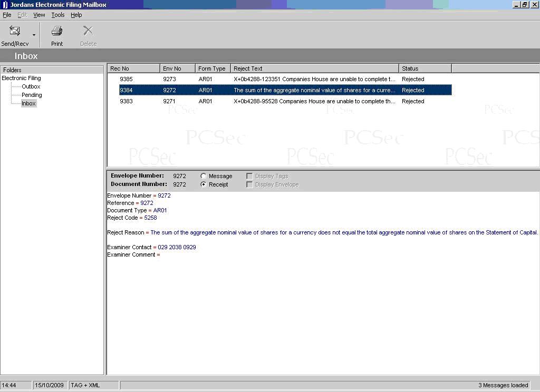Click the Send/Recv envelope icon
This screenshot has height=392, width=540.
coord(15,31)
